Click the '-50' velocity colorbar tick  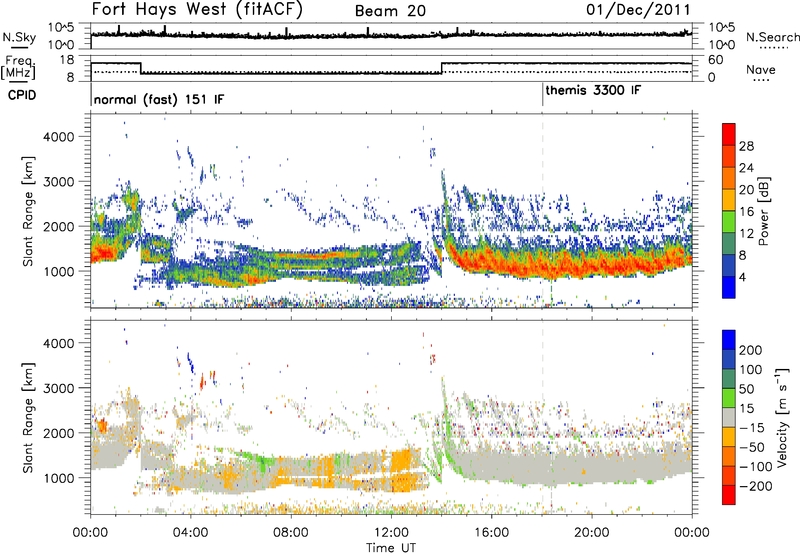click(x=752, y=447)
